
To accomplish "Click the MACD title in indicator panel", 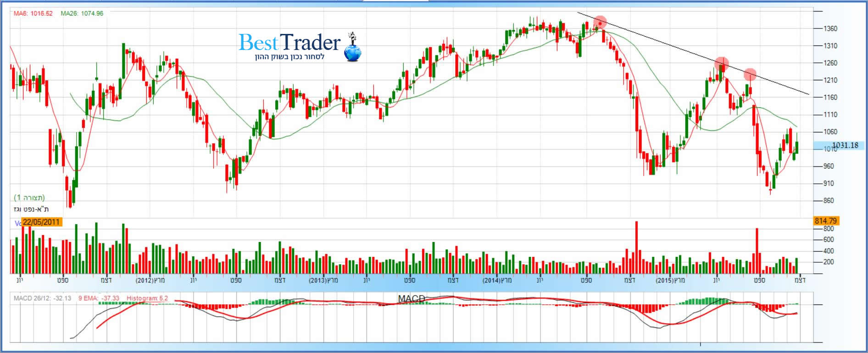I will 411,299.
